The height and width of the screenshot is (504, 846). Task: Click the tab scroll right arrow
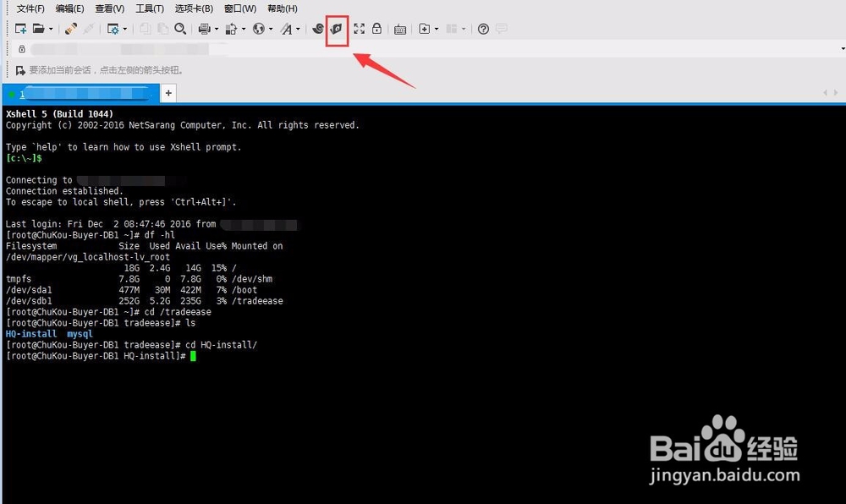pyautogui.click(x=836, y=93)
